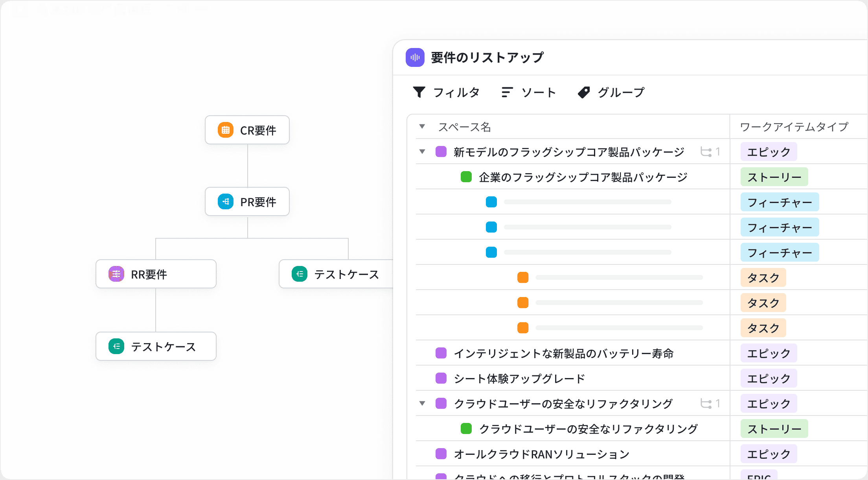Click the tag icon next to グループ
This screenshot has width=868, height=480.
[x=584, y=92]
